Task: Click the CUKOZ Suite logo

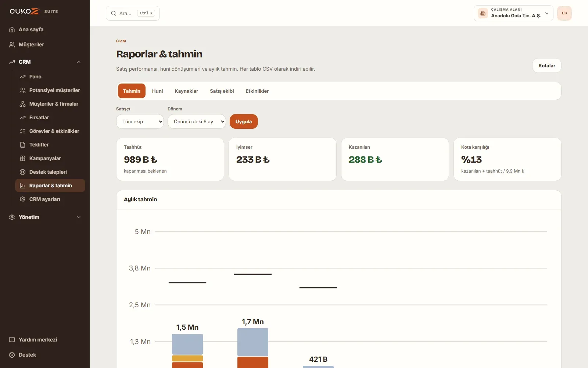Action: (34, 11)
